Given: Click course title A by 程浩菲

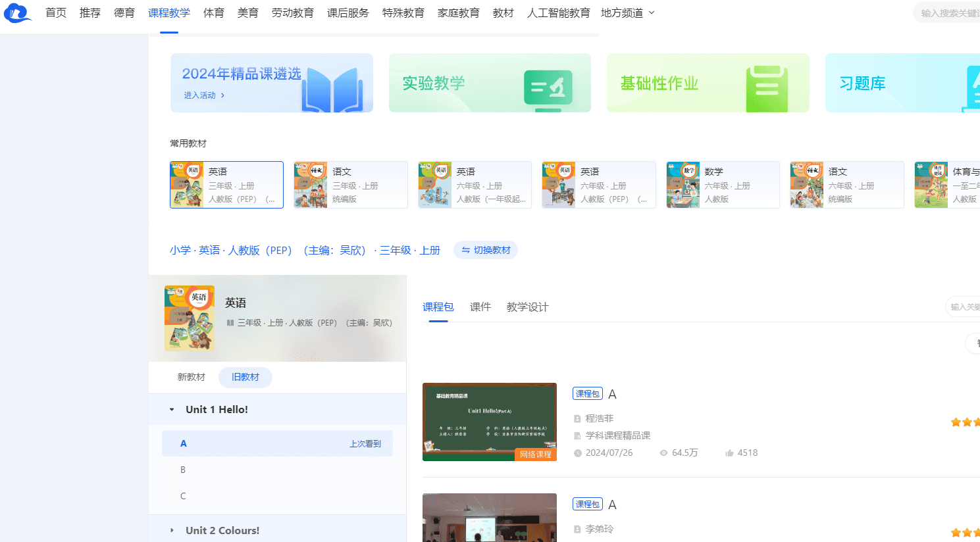Looking at the screenshot, I should 612,394.
